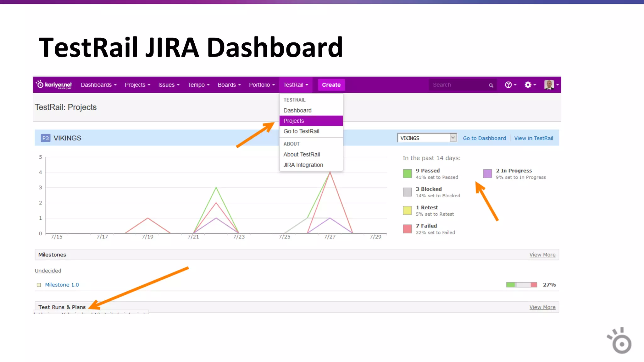Image resolution: width=644 pixels, height=362 pixels.
Task: Open the help question mark menu
Action: click(510, 85)
